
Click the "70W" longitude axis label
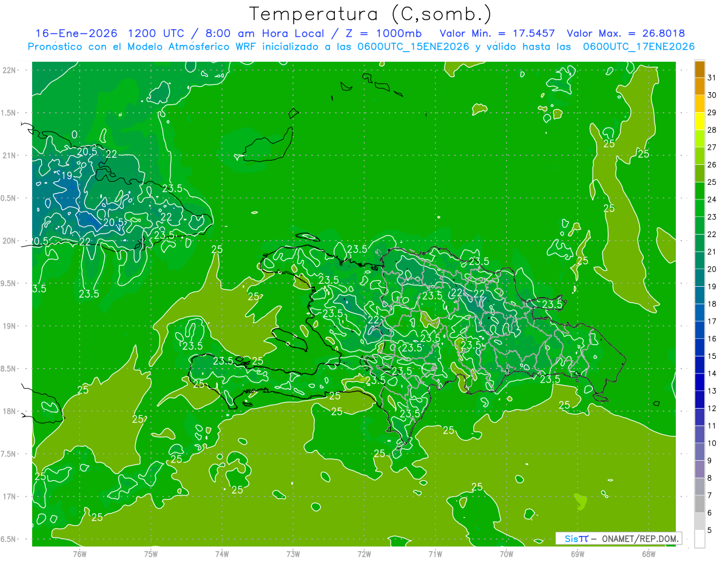pyautogui.click(x=507, y=554)
